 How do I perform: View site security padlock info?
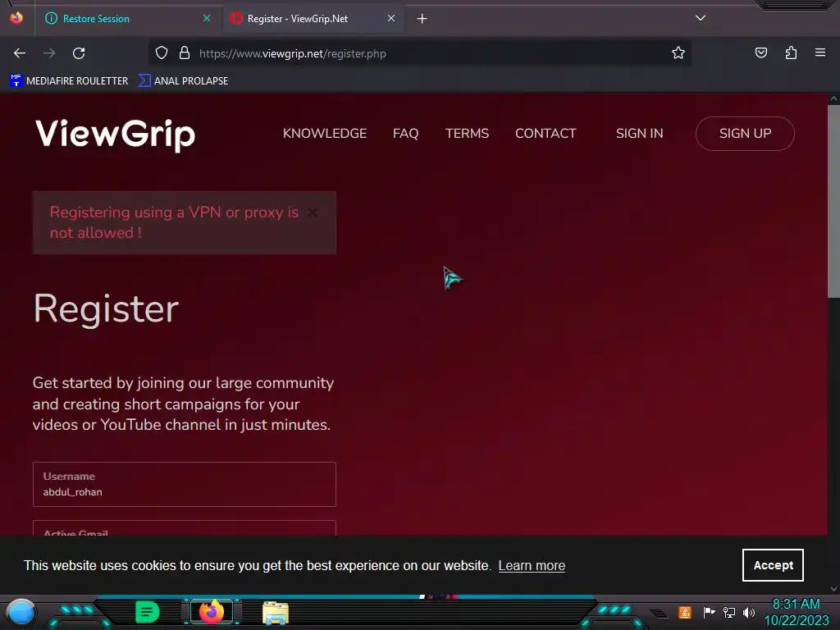coord(185,53)
